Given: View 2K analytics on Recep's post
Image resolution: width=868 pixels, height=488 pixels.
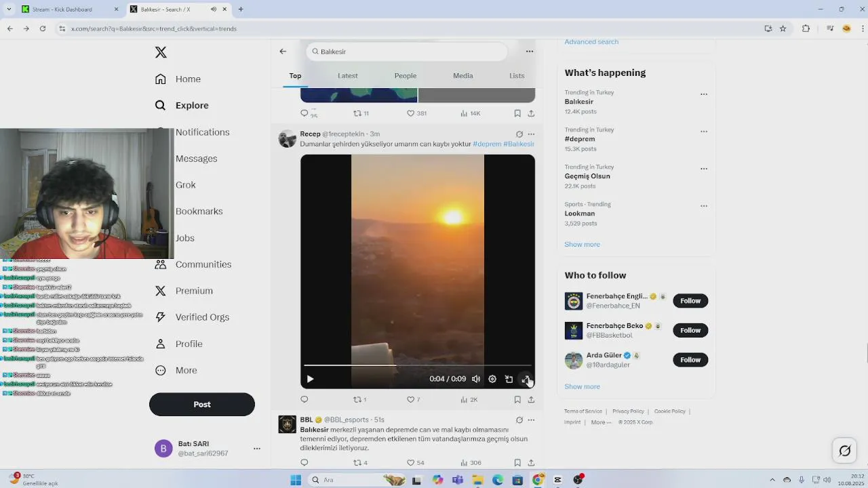Looking at the screenshot, I should tap(469, 399).
